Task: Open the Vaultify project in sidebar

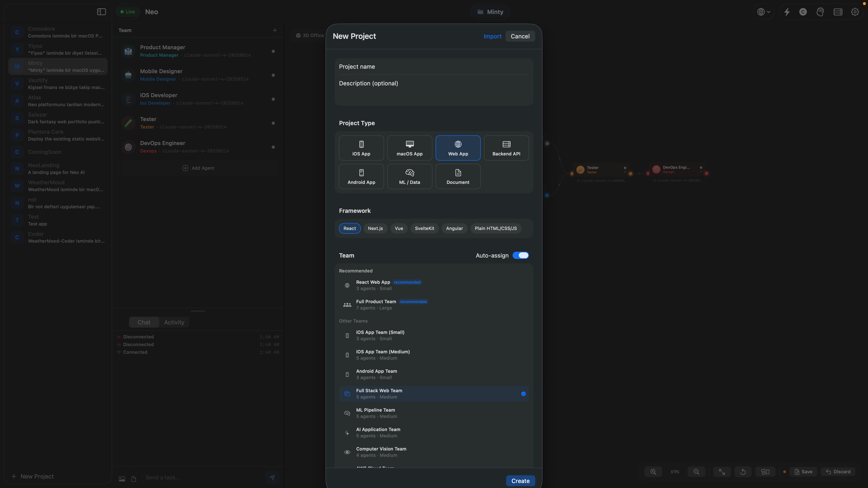Action: (x=58, y=84)
